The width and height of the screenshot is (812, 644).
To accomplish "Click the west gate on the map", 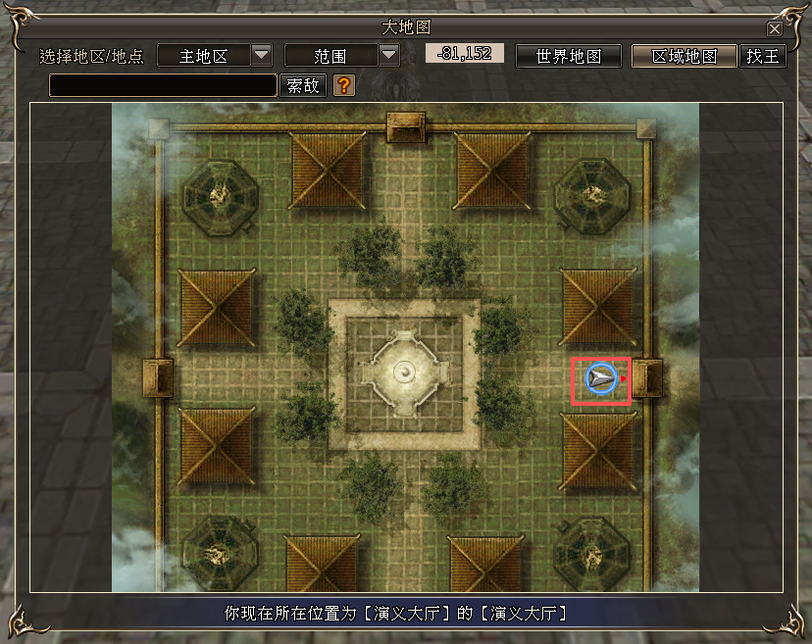I will click(158, 377).
